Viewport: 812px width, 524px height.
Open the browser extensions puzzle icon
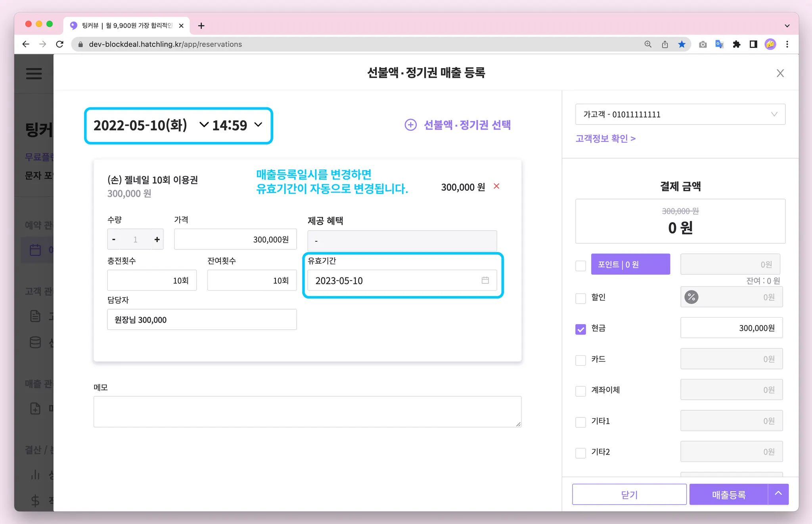click(736, 44)
